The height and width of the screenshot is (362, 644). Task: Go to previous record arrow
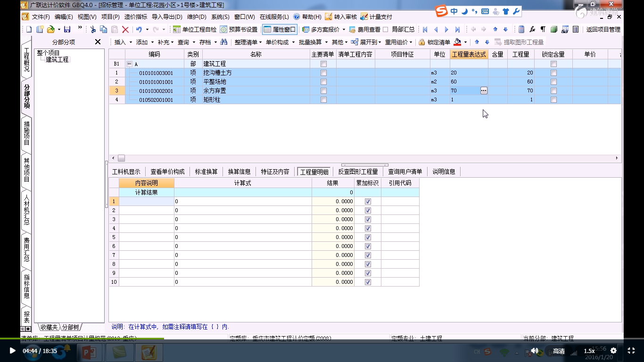pyautogui.click(x=436, y=29)
